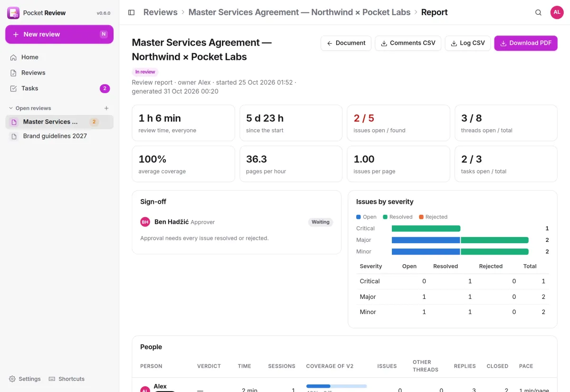Image resolution: width=570 pixels, height=392 pixels.
Task: Click the Major row in severity table
Action: tap(453, 296)
